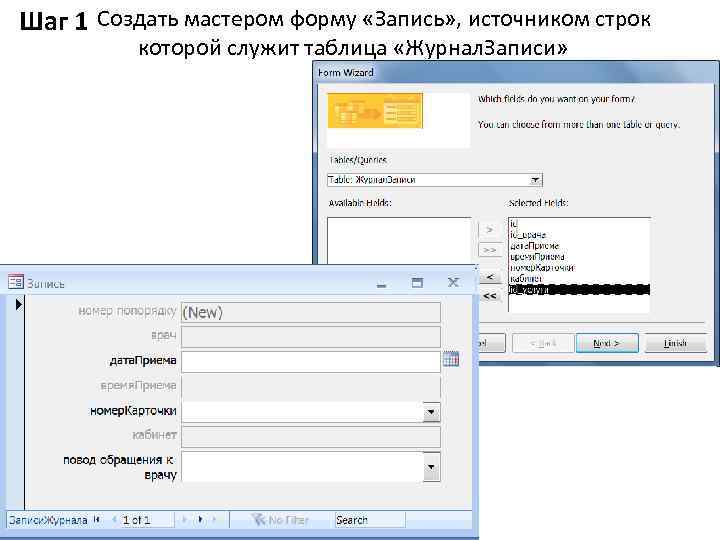Close the Запись form window
This screenshot has height=540, width=720.
453,282
